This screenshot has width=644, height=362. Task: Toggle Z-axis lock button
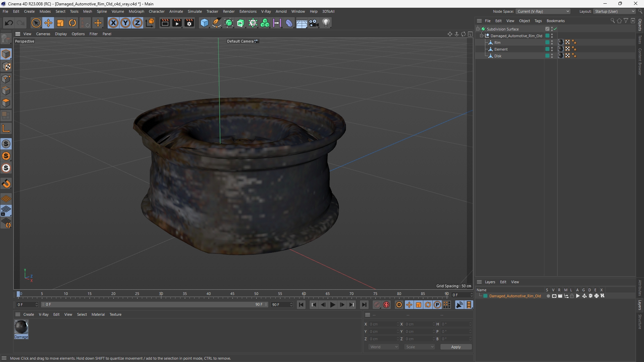tap(138, 23)
